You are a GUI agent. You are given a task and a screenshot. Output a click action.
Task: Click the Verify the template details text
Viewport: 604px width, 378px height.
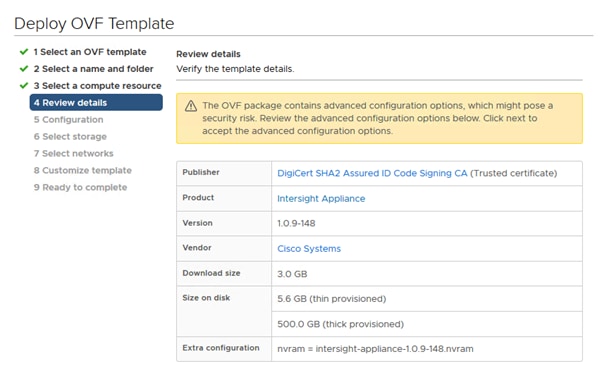click(235, 69)
